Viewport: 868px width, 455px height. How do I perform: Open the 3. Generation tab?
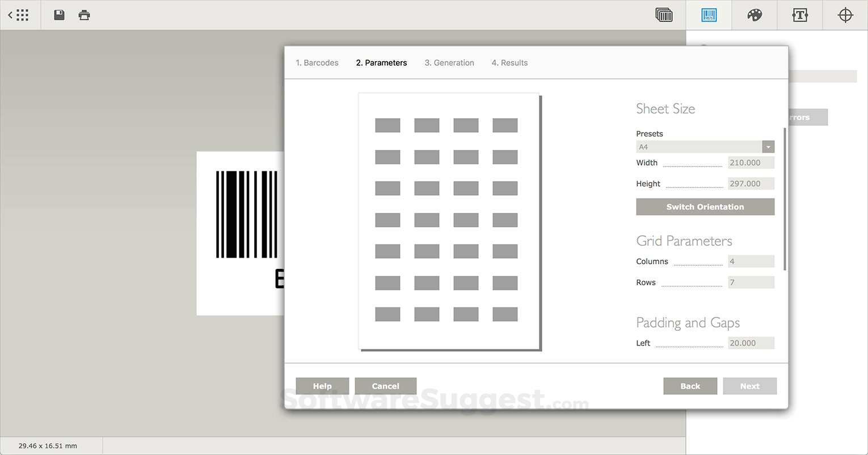pyautogui.click(x=449, y=62)
